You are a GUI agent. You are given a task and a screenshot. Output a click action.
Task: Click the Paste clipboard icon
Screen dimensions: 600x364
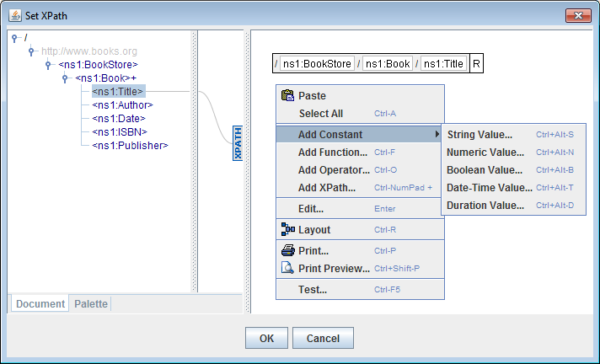tap(287, 96)
